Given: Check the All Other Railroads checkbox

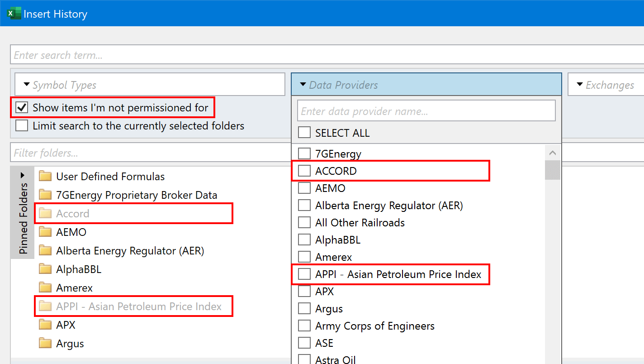Looking at the screenshot, I should pyautogui.click(x=304, y=222).
